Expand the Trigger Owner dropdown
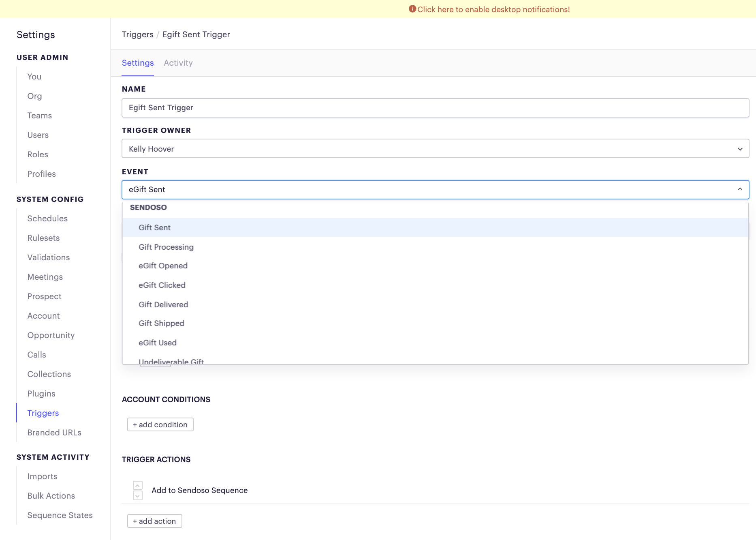The width and height of the screenshot is (756, 540). point(740,149)
